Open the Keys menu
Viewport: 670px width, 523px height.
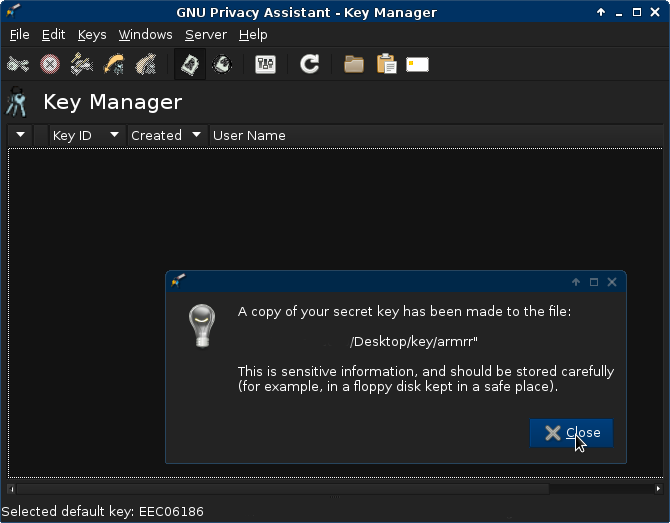92,35
